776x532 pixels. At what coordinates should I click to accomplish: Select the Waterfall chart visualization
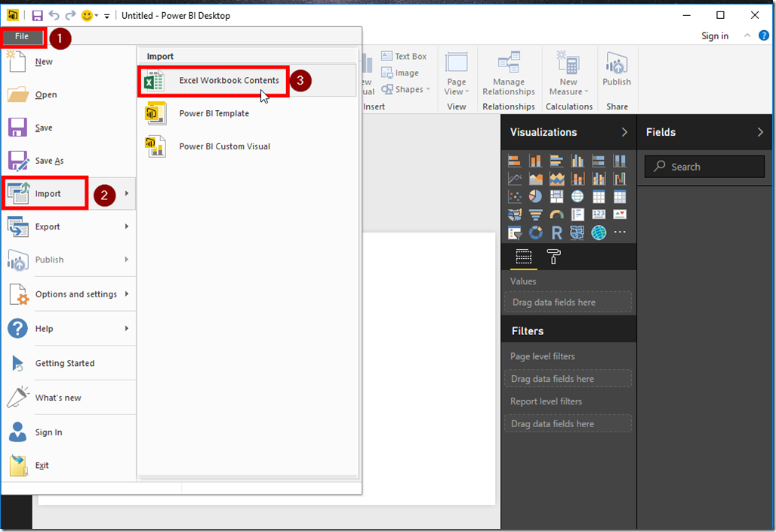point(620,179)
